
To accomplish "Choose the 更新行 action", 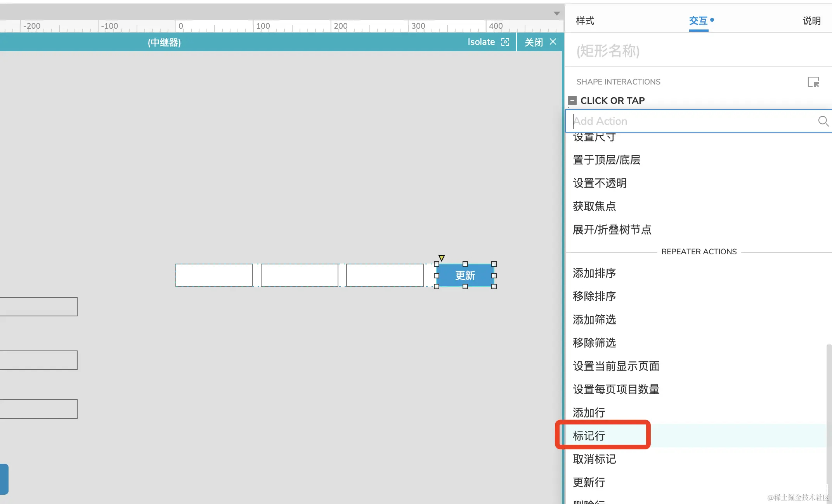I will (x=589, y=482).
